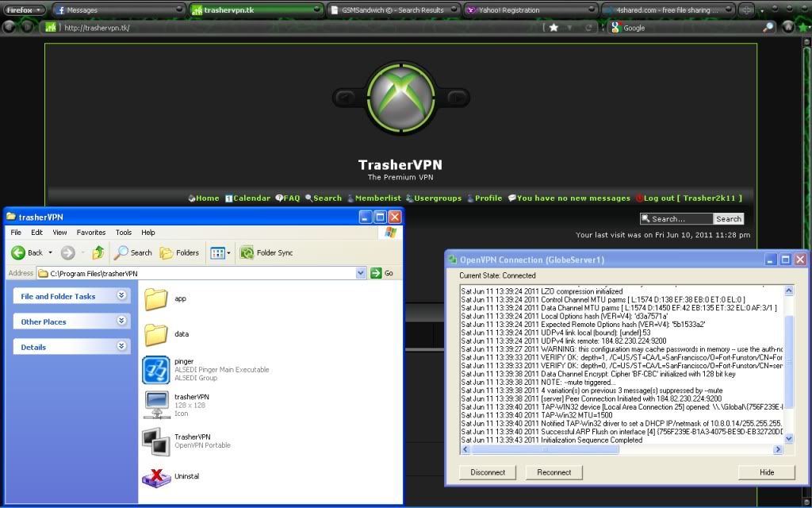Open the forum FAQ link
Image resolution: width=812 pixels, height=508 pixels.
coord(287,198)
